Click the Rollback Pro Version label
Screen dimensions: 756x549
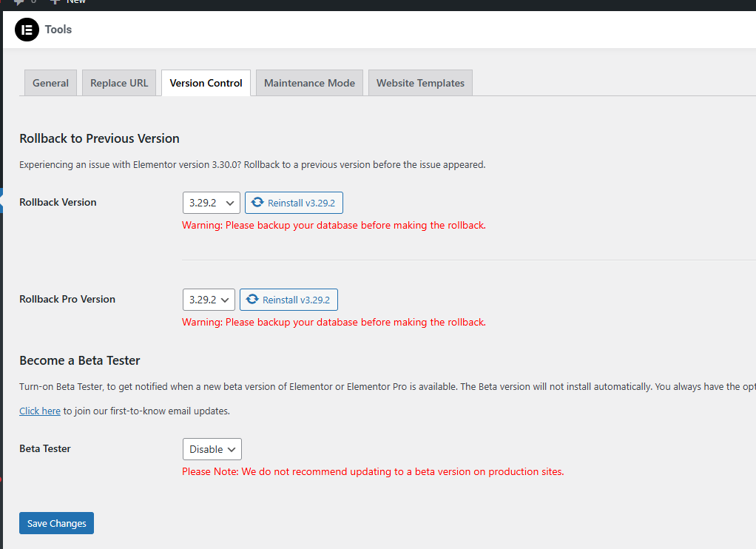(x=67, y=299)
